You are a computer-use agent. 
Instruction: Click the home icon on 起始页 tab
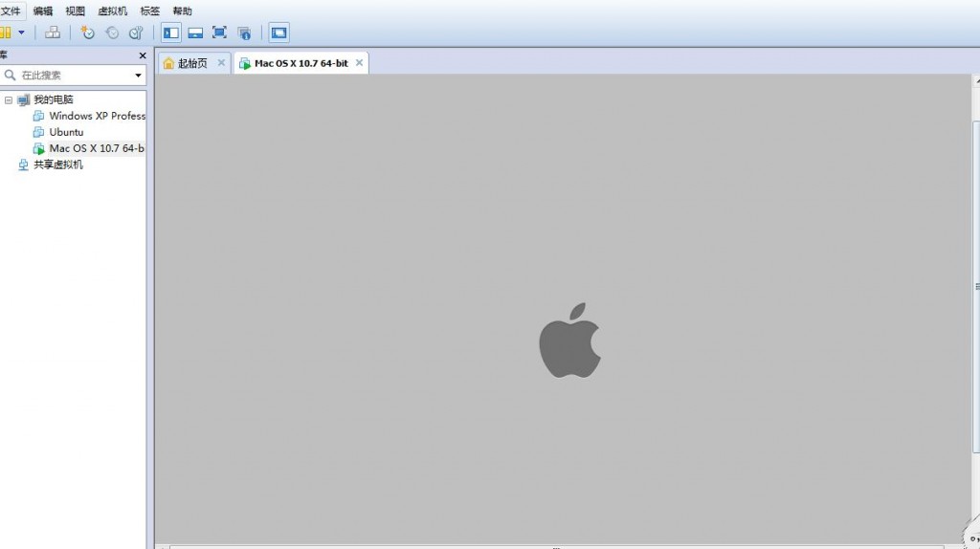168,63
